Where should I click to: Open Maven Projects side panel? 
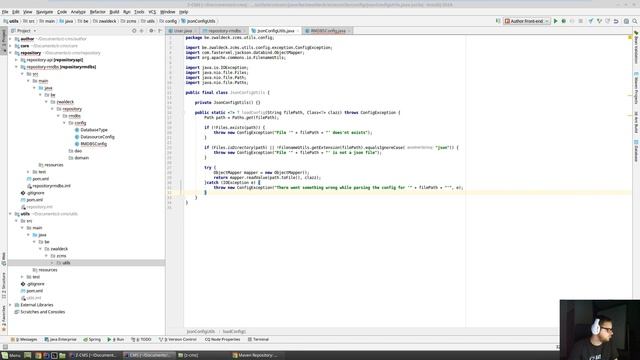tap(636, 87)
